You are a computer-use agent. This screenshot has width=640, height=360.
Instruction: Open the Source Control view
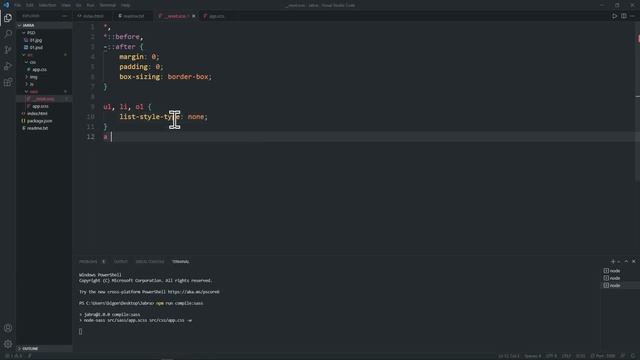pyautogui.click(x=8, y=50)
